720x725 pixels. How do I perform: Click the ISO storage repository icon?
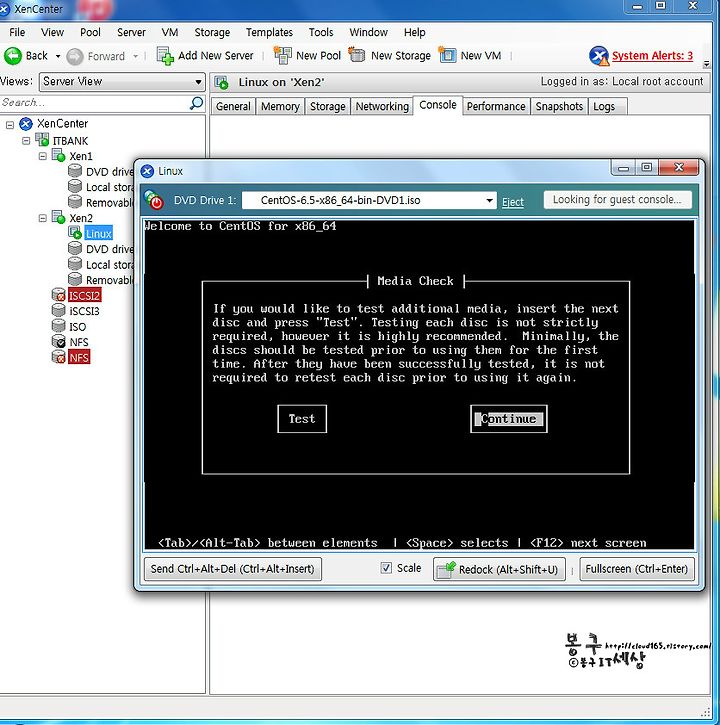58,326
